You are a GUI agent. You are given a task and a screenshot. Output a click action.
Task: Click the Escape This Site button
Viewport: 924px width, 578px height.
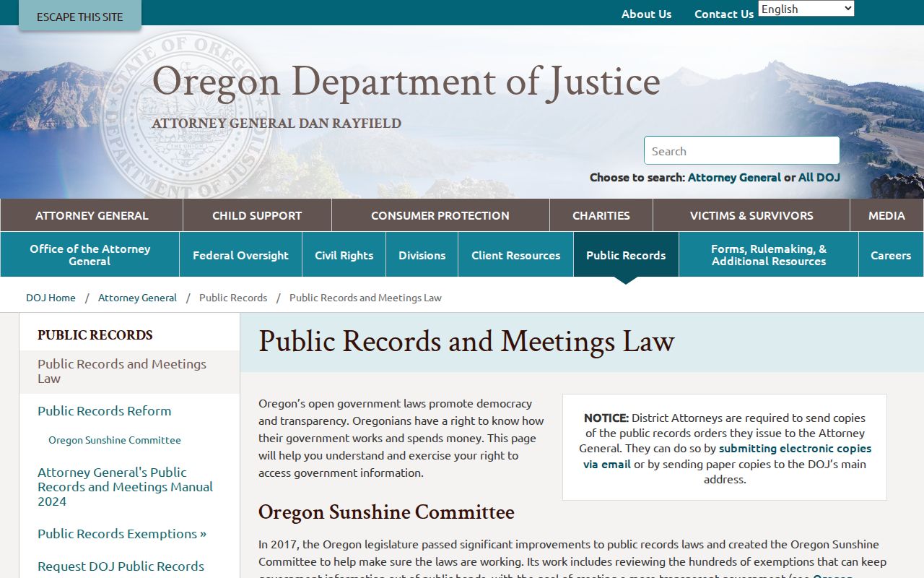(80, 16)
